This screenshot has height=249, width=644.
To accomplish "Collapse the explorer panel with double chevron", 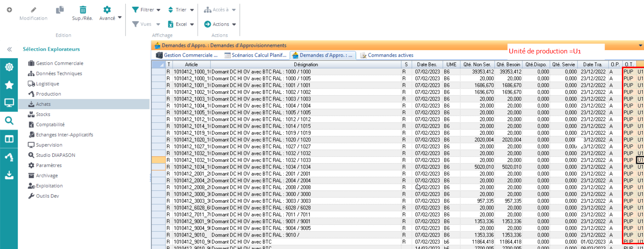I will (x=10, y=49).
